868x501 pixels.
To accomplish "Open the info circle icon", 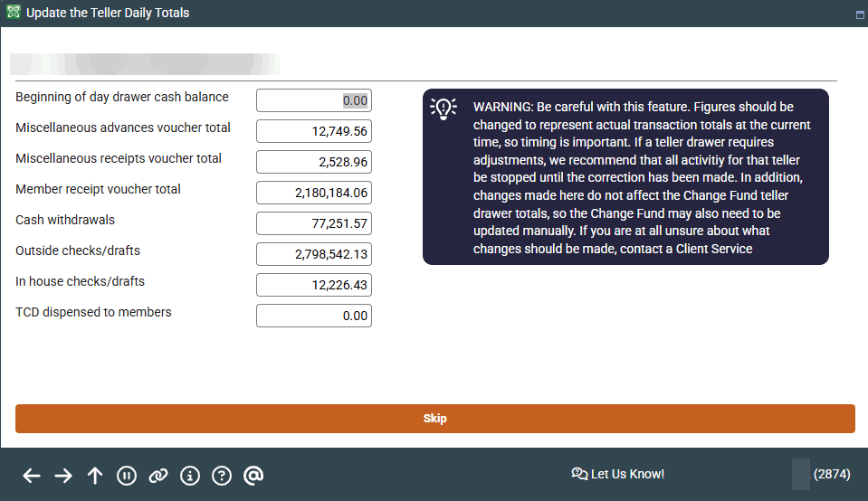I will (x=190, y=475).
